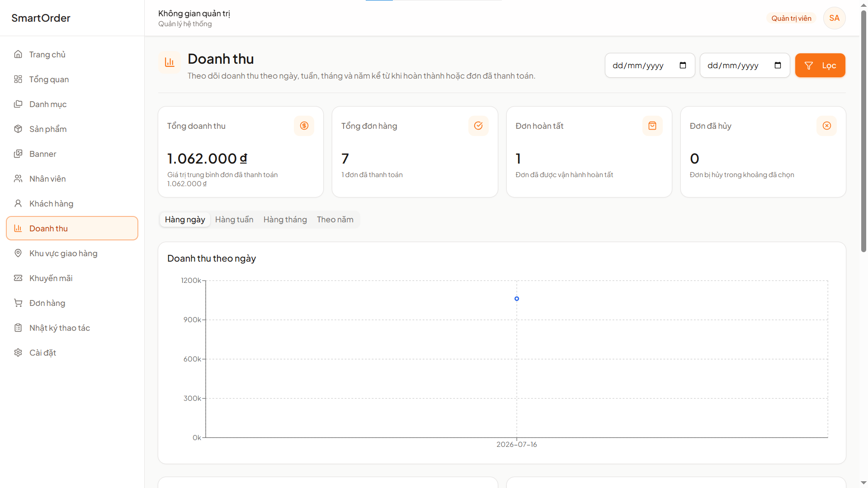
Task: Click the Lọc filter button
Action: click(x=820, y=66)
